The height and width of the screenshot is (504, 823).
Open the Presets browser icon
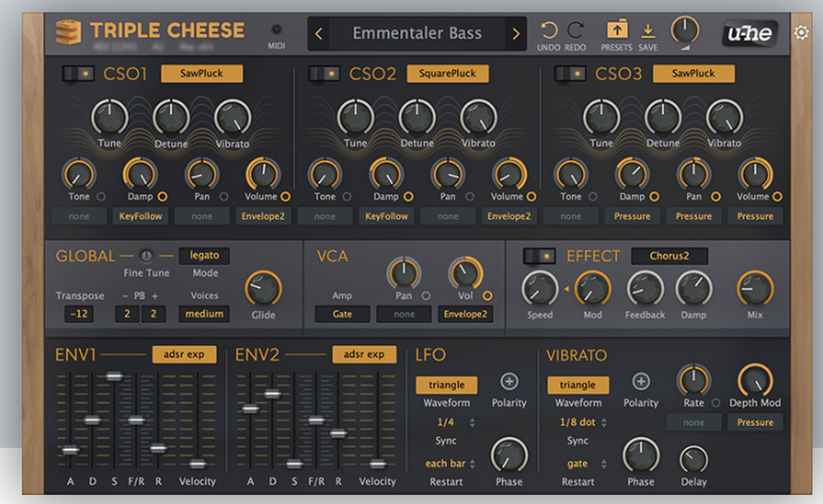(x=617, y=30)
